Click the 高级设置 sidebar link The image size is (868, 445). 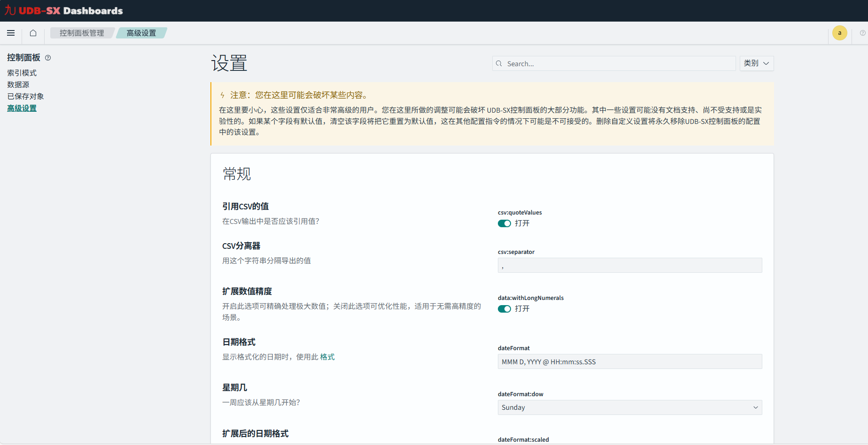(22, 108)
